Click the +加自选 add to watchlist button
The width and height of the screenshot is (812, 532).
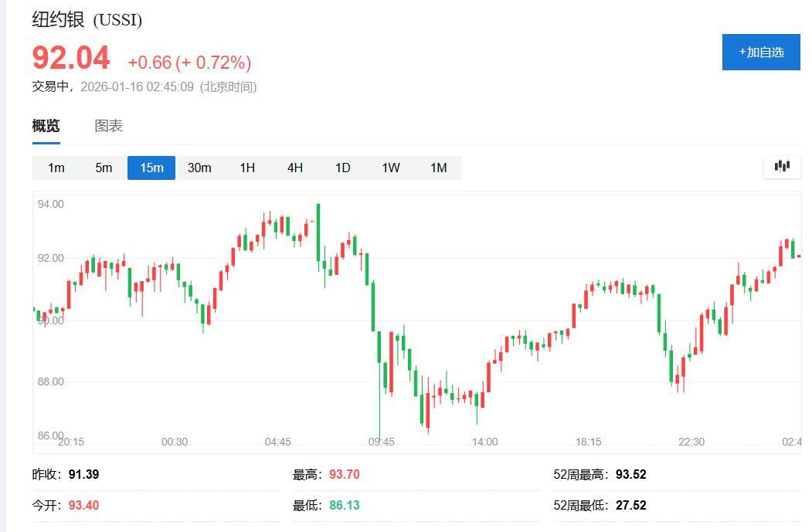tap(761, 52)
